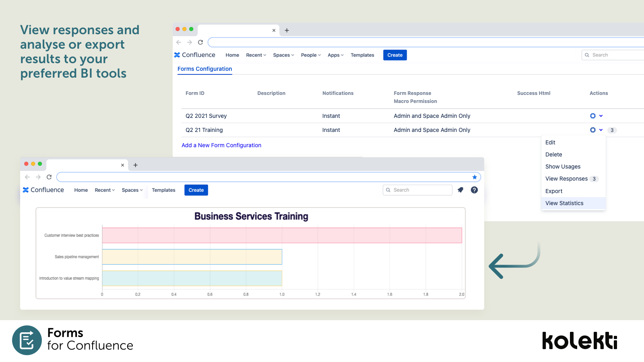The image size is (644, 362).
Task: Select Export from actions menu
Action: coord(574,191)
